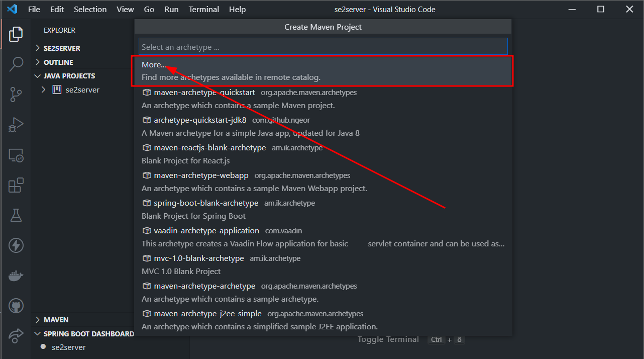This screenshot has height=359, width=644.
Task: Open the Explorer view in activity bar
Action: 16,34
